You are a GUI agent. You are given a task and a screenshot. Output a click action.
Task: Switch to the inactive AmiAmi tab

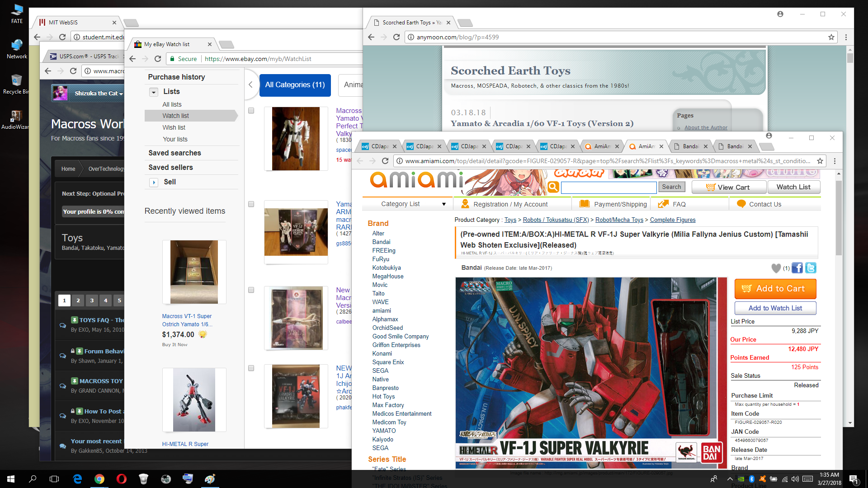(x=601, y=146)
